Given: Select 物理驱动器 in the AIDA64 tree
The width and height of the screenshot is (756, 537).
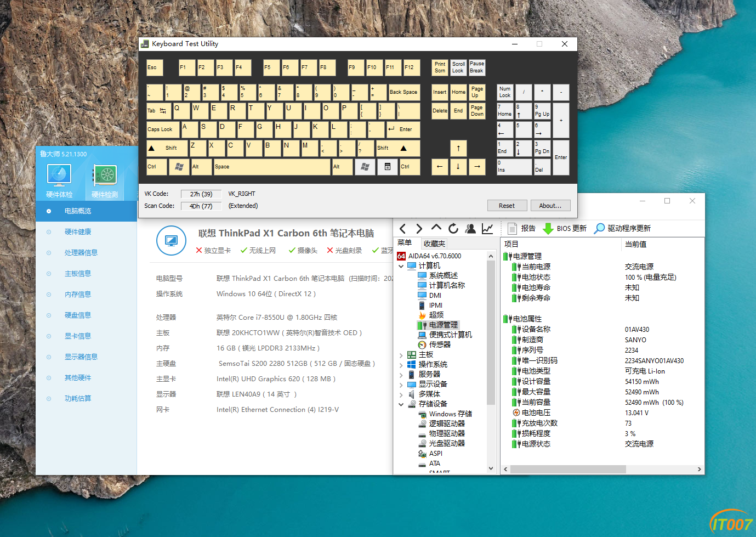Looking at the screenshot, I should point(447,433).
